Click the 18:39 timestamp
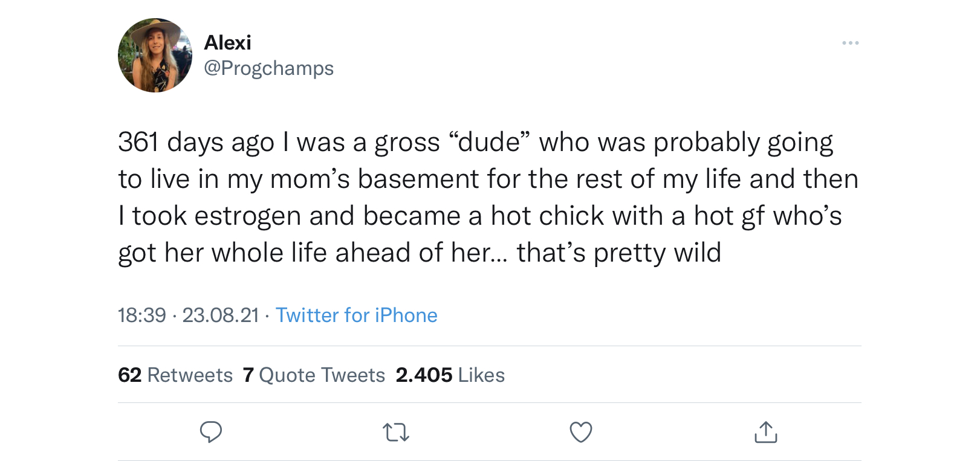This screenshot has width=980, height=461. (x=142, y=315)
